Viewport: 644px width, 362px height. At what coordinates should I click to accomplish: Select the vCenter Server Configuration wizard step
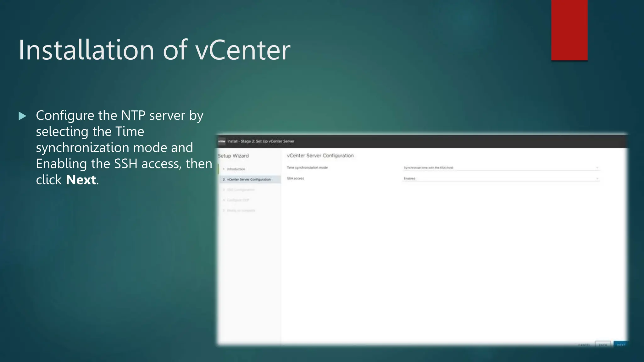250,179
